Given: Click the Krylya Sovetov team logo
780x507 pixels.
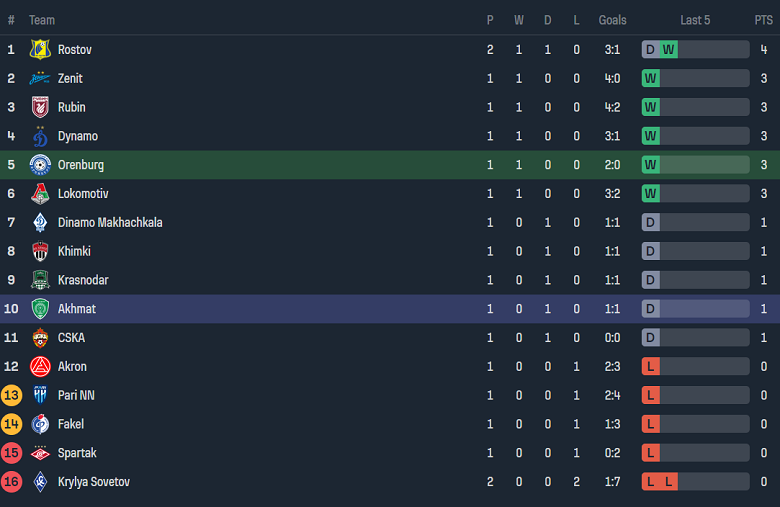Looking at the screenshot, I should coord(40,482).
